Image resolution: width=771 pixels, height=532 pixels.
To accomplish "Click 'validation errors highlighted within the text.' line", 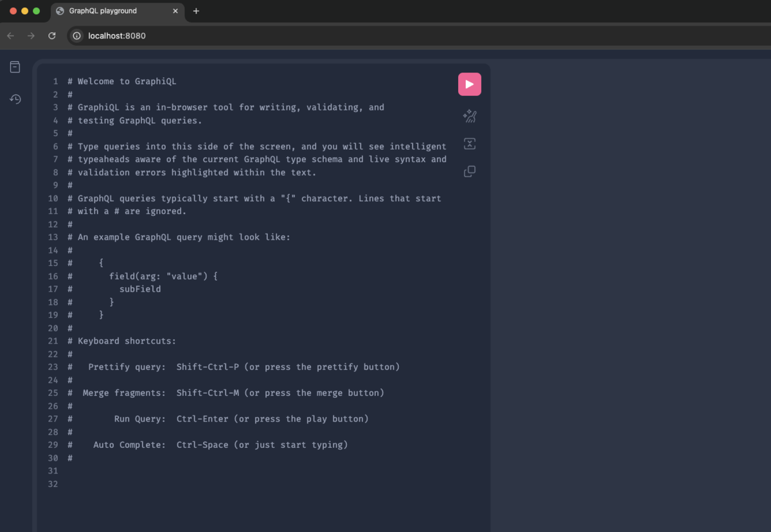I will (x=191, y=172).
